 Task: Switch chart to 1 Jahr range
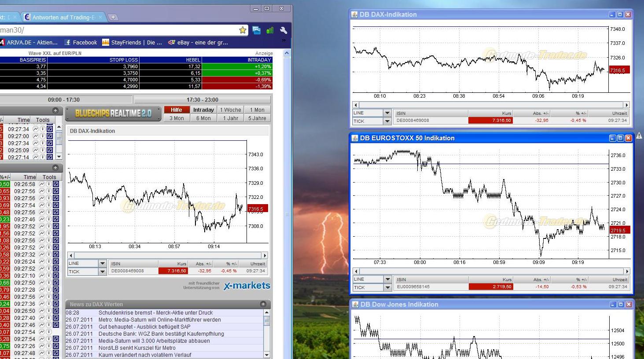231,118
